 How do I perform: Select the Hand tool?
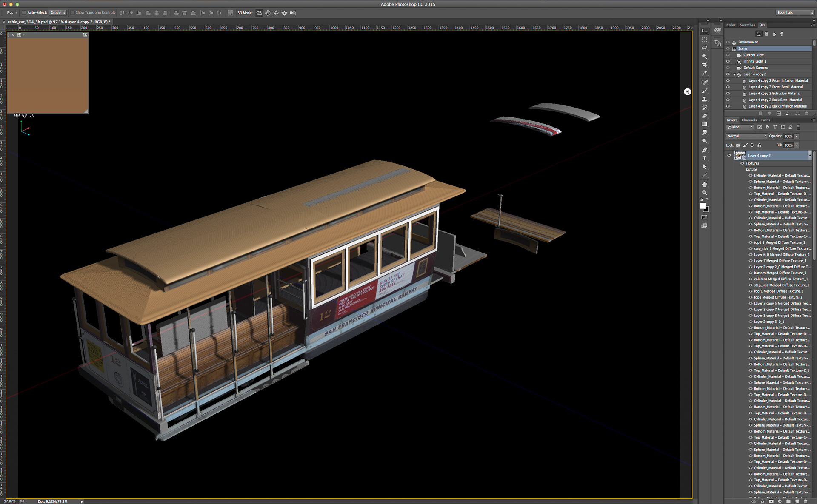[705, 184]
